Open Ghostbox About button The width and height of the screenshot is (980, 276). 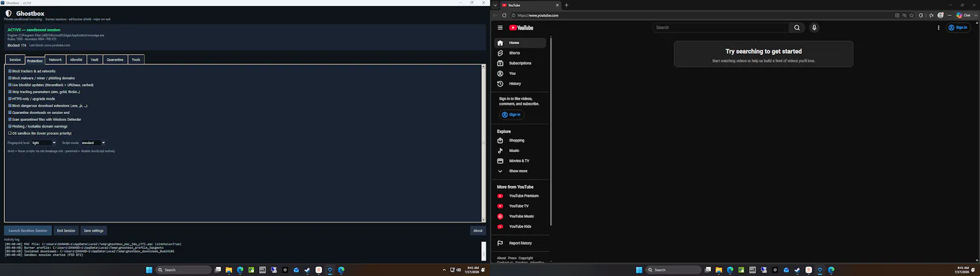[x=478, y=231]
